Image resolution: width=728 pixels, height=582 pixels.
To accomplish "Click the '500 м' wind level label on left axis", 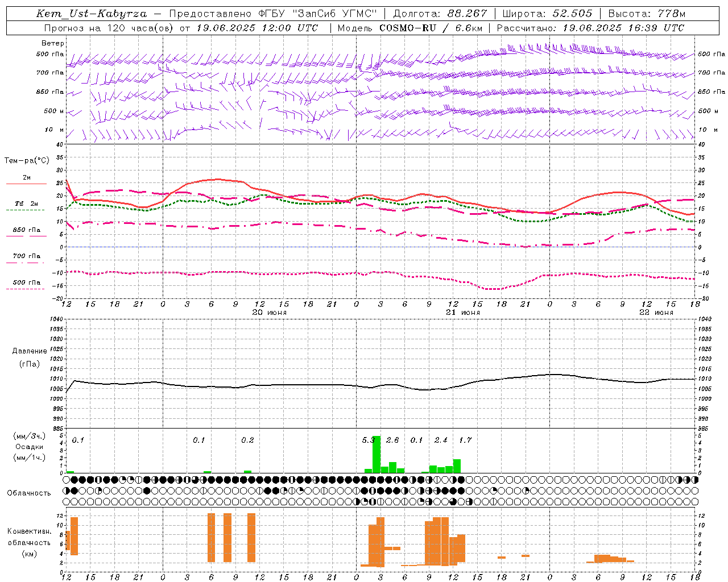I will (54, 111).
